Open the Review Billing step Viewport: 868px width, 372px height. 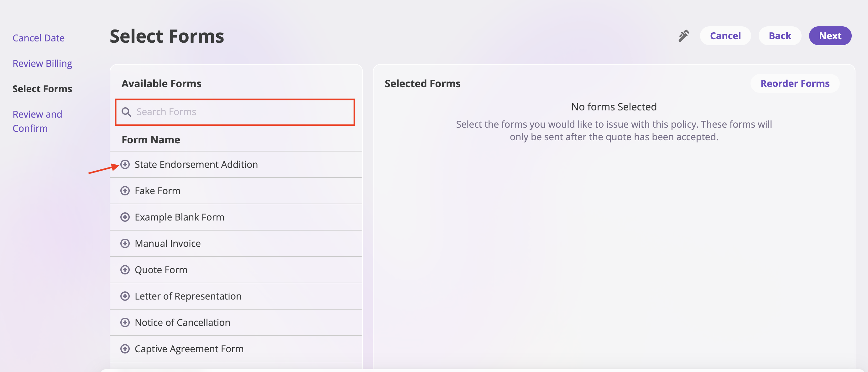(x=42, y=63)
